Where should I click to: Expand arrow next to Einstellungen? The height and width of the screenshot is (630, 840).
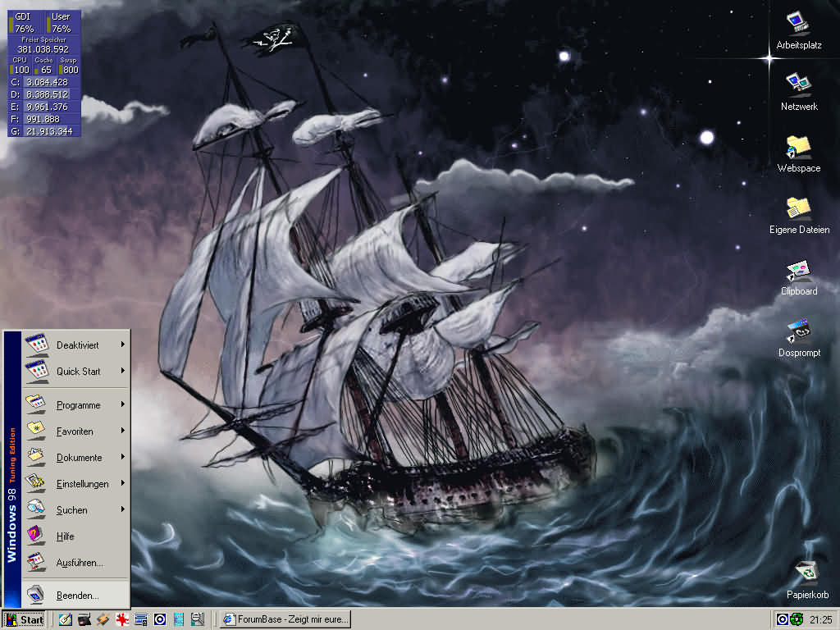pyautogui.click(x=123, y=483)
